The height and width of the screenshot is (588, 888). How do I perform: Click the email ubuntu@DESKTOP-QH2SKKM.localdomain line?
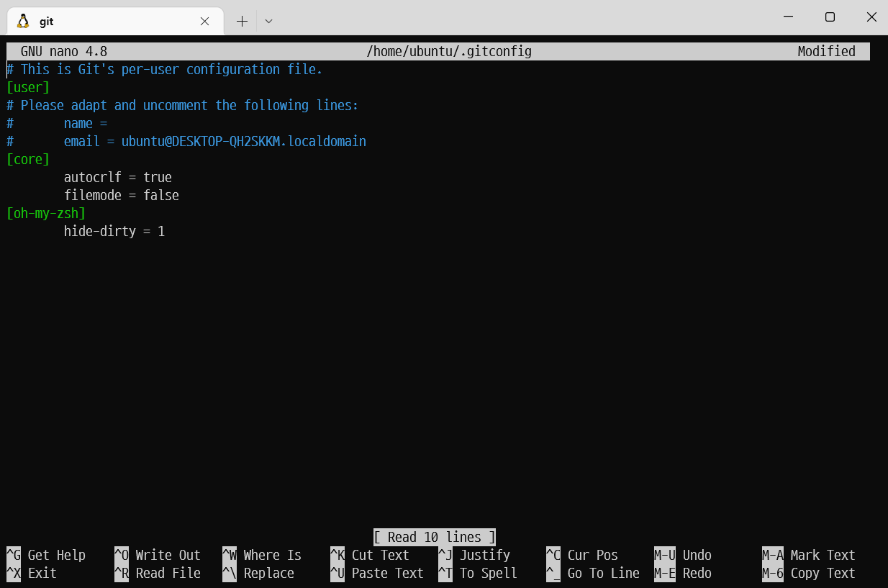click(186, 142)
